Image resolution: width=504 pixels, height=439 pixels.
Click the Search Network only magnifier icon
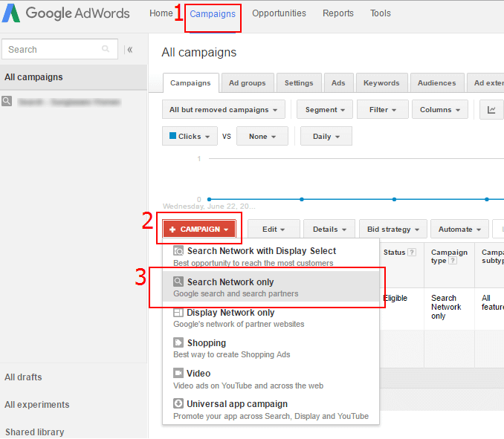point(178,282)
